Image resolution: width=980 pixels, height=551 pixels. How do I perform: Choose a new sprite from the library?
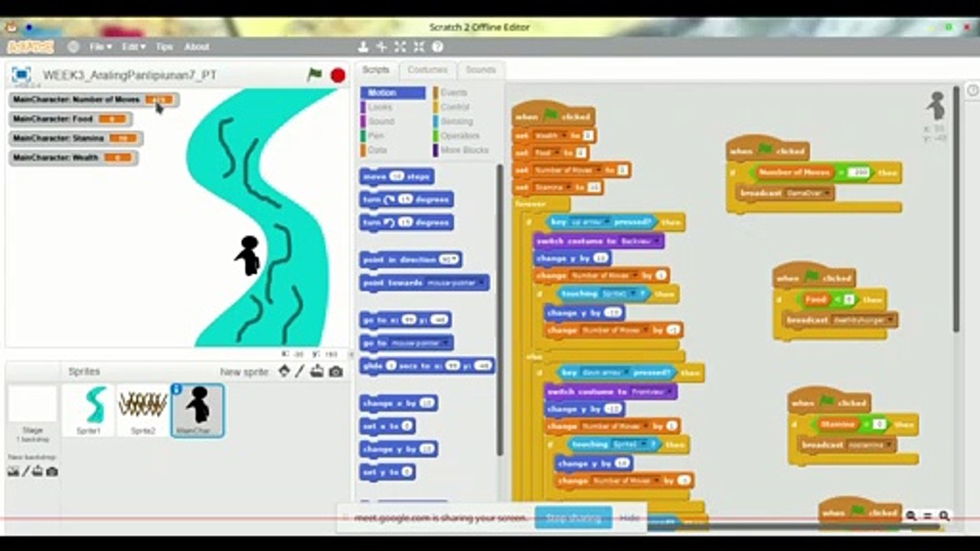pyautogui.click(x=284, y=371)
